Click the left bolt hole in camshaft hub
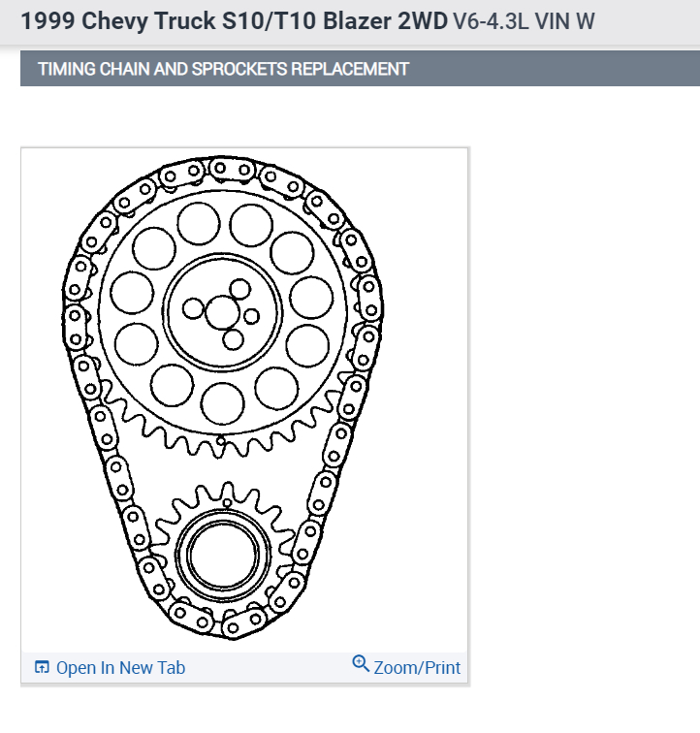This screenshot has width=700, height=733. point(193,309)
